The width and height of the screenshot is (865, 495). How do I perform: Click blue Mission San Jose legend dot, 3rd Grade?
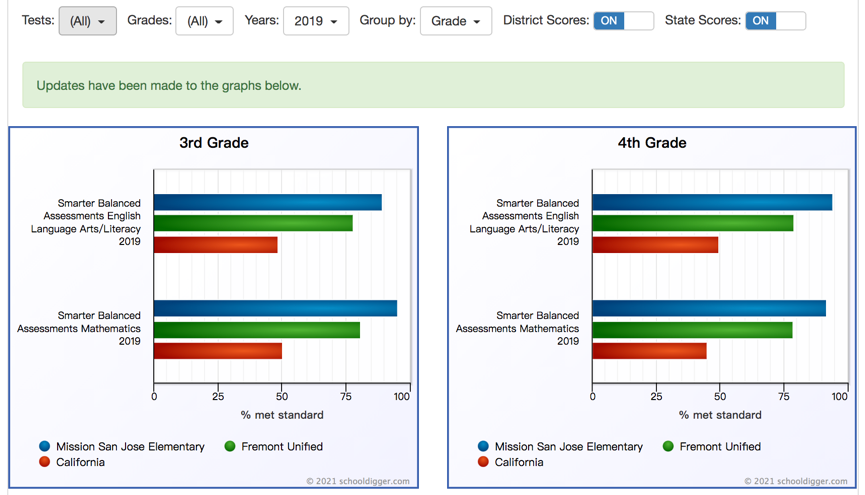click(45, 447)
